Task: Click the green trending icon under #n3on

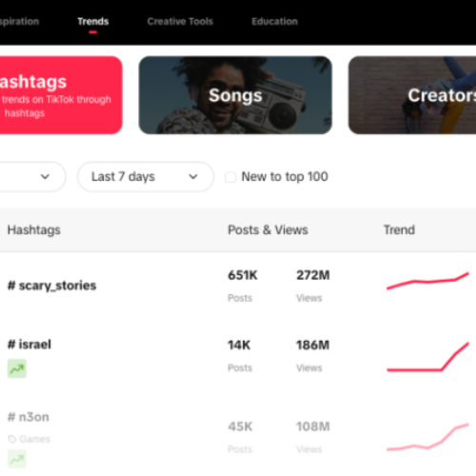Action: (x=17, y=459)
